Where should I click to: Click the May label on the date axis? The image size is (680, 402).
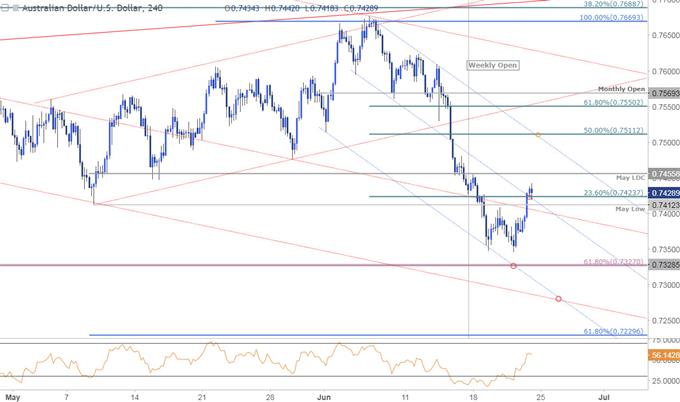tap(13, 397)
